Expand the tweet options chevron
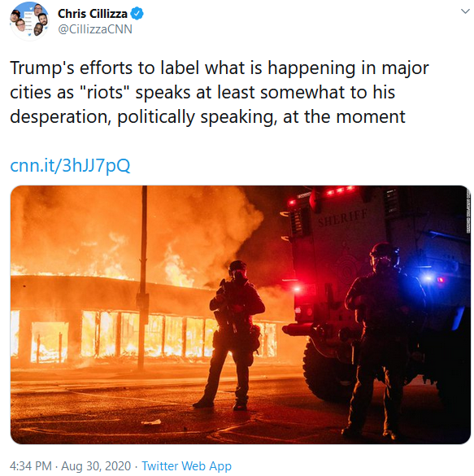Image resolution: width=474 pixels, height=476 pixels. tap(465, 11)
